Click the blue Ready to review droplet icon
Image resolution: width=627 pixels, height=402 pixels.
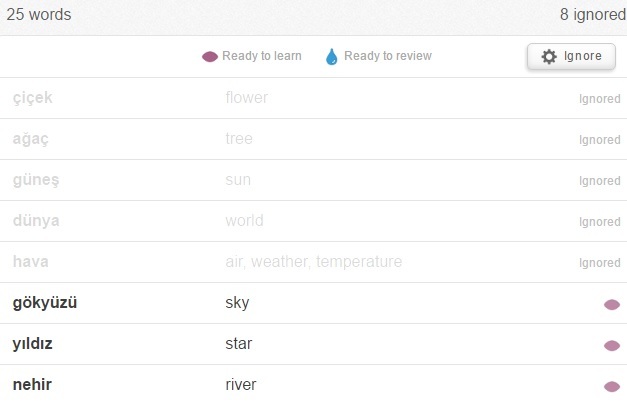331,57
